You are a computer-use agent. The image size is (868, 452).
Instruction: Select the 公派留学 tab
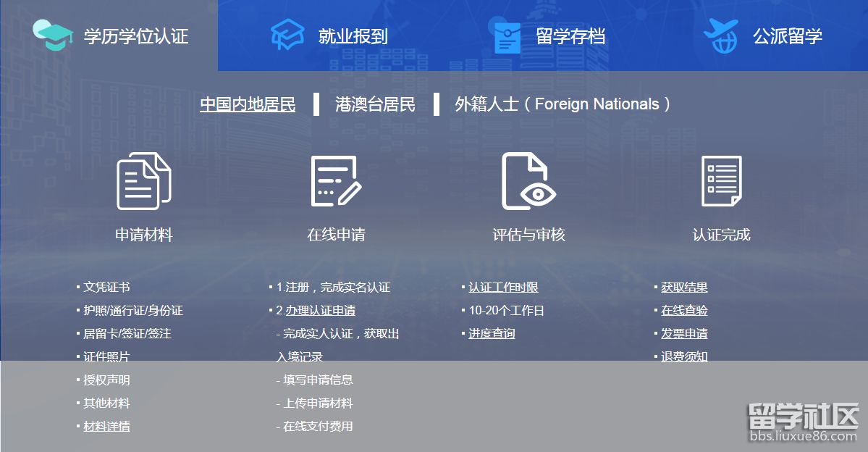(787, 36)
